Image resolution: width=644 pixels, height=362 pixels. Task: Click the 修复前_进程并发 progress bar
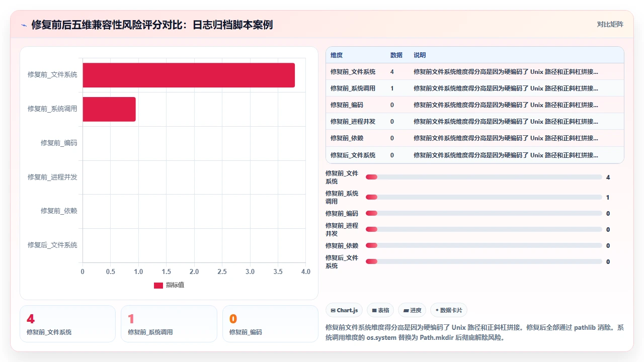point(484,229)
